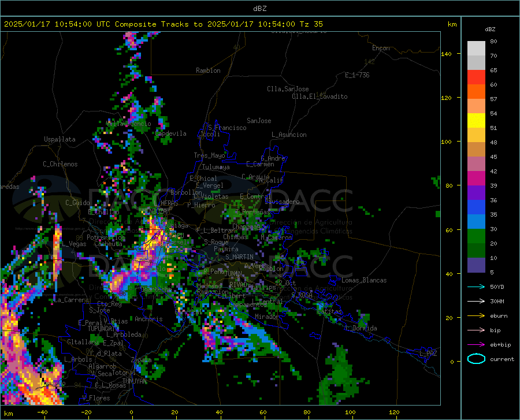
Task: Click the orange eburn arrow legend icon
Action: [476, 315]
